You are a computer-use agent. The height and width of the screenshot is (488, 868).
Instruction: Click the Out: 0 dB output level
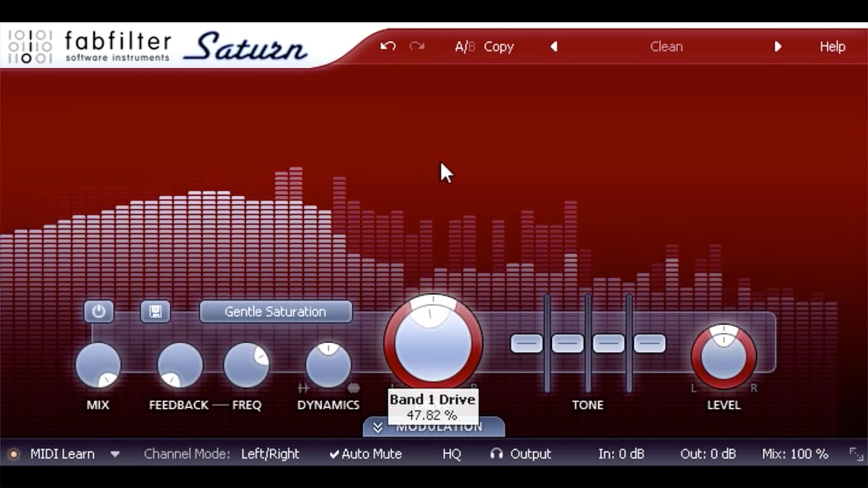708,454
